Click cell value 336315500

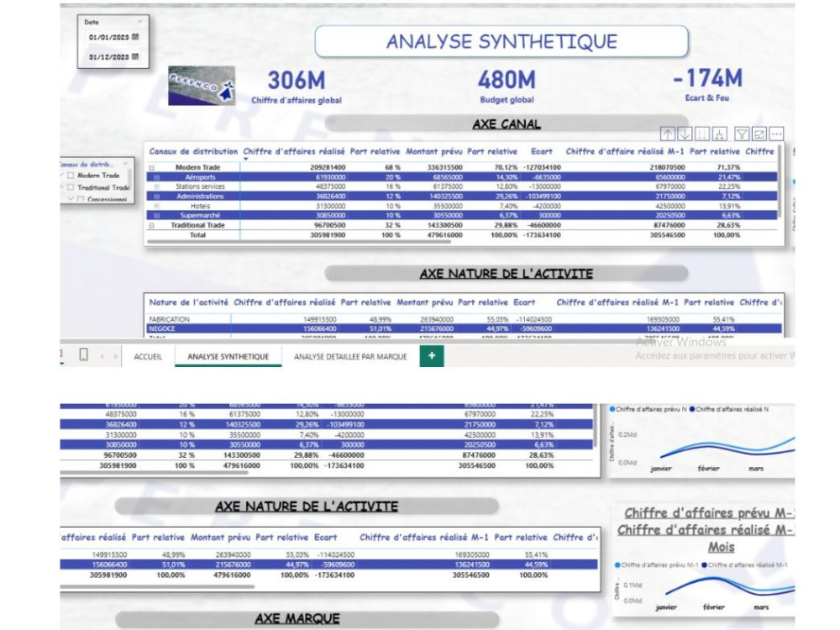tap(444, 168)
